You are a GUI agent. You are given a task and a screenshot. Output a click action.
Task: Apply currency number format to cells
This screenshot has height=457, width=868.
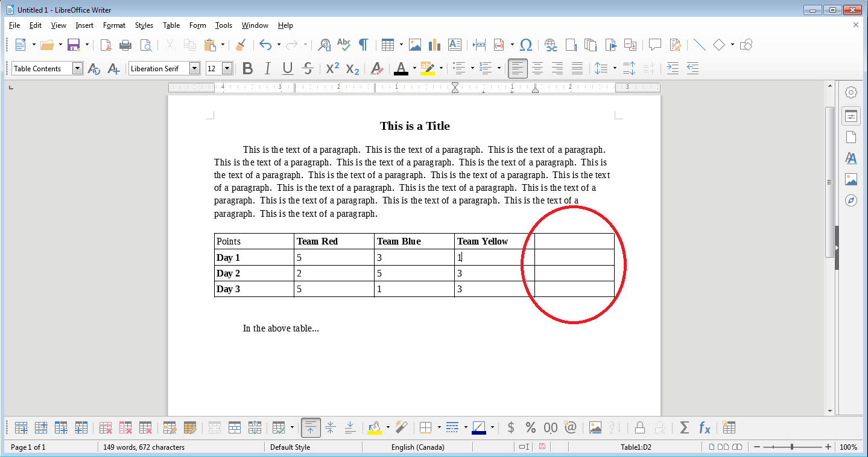point(510,427)
